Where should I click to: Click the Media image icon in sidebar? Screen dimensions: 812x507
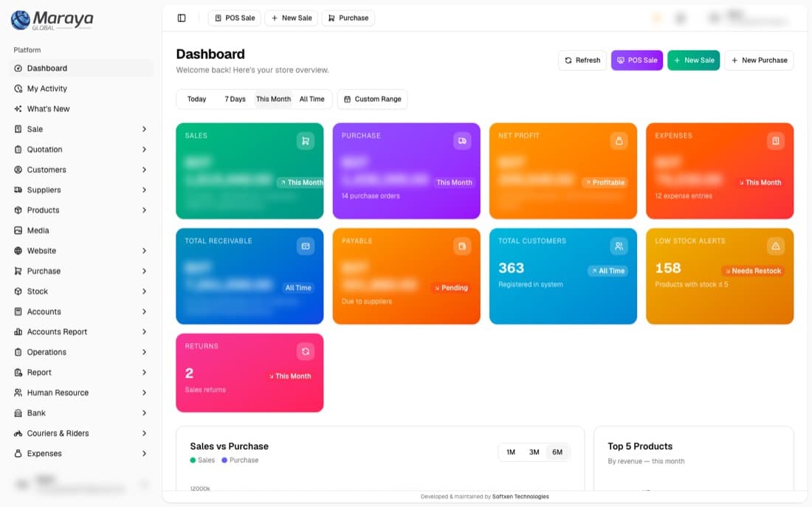click(18, 230)
